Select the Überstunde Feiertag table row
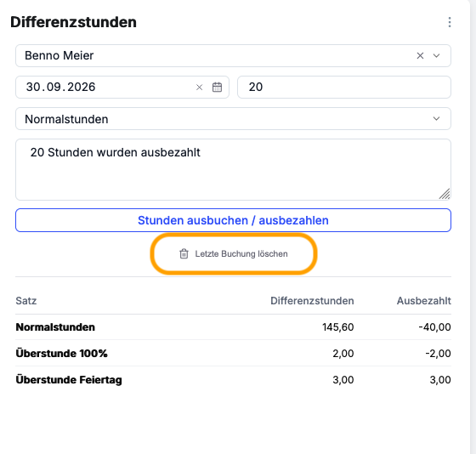Viewport: 476px width, 454px height. pyautogui.click(x=233, y=379)
